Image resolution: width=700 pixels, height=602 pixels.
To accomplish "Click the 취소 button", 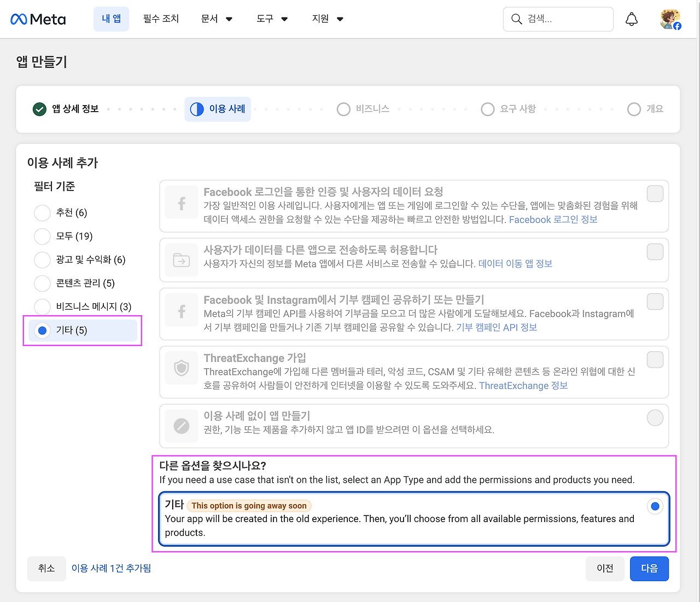I will pos(46,569).
